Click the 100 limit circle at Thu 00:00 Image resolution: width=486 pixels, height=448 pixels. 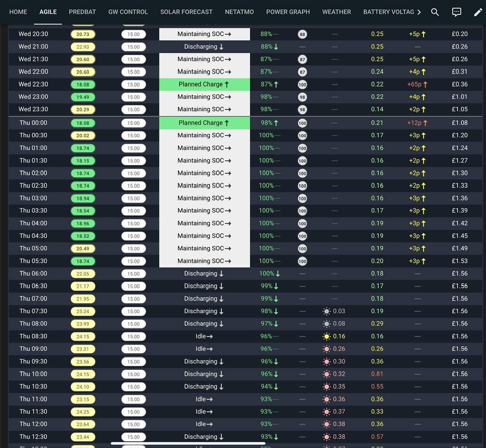[x=302, y=123]
